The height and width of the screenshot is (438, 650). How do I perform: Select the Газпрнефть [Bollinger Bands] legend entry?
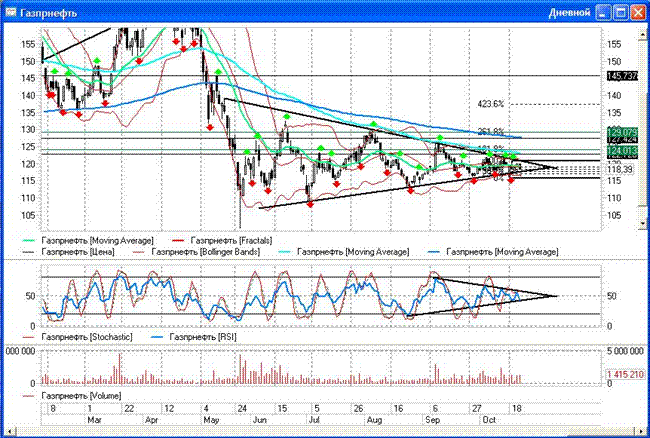(196, 252)
